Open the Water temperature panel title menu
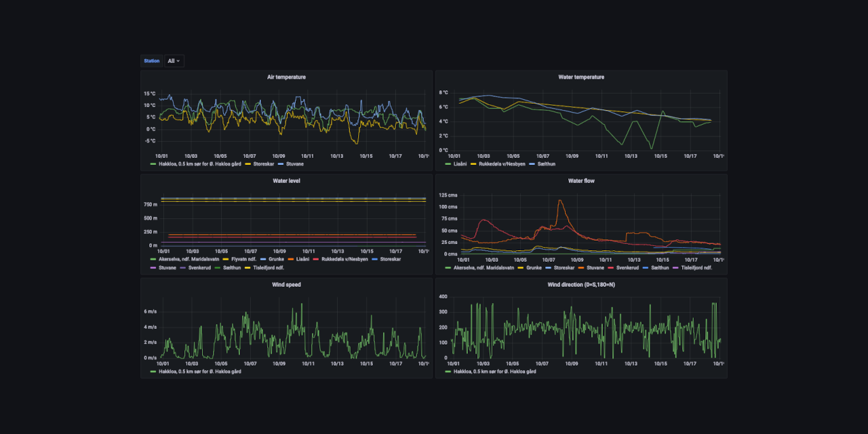 tap(581, 77)
